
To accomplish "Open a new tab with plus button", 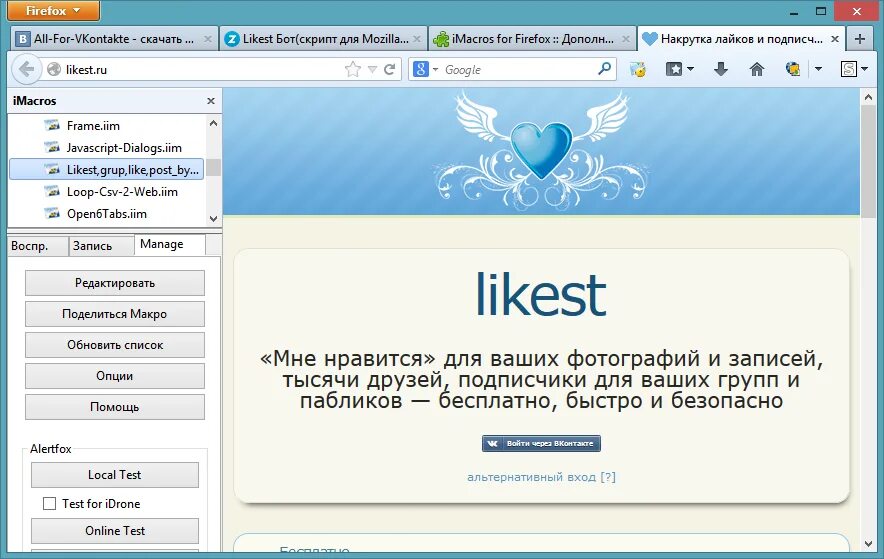I will (x=860, y=38).
